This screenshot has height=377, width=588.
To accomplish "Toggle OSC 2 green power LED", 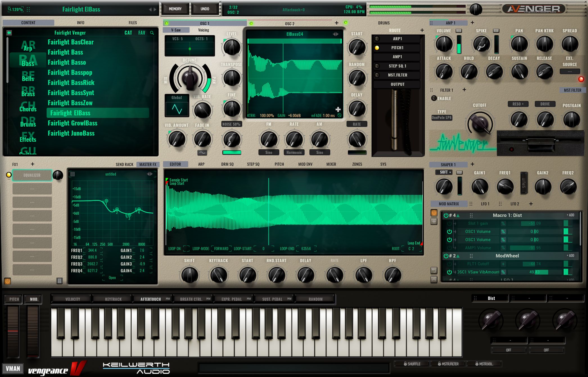I will click(251, 23).
